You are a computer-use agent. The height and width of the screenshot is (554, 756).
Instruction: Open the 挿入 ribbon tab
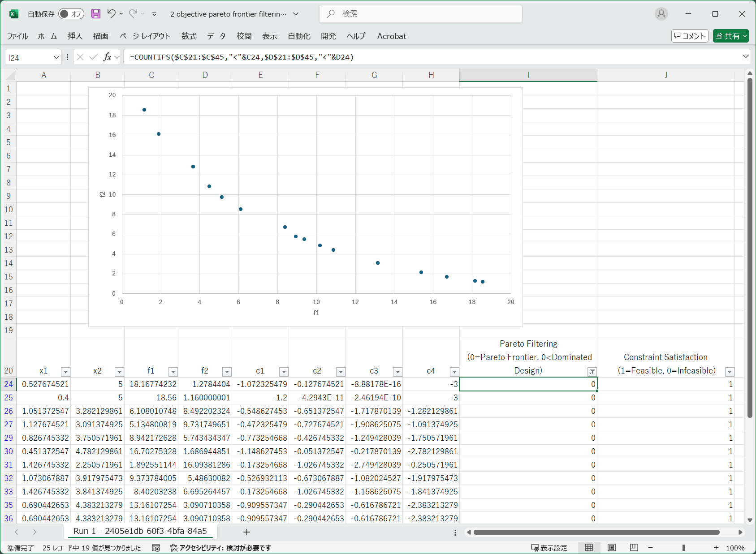[75, 36]
